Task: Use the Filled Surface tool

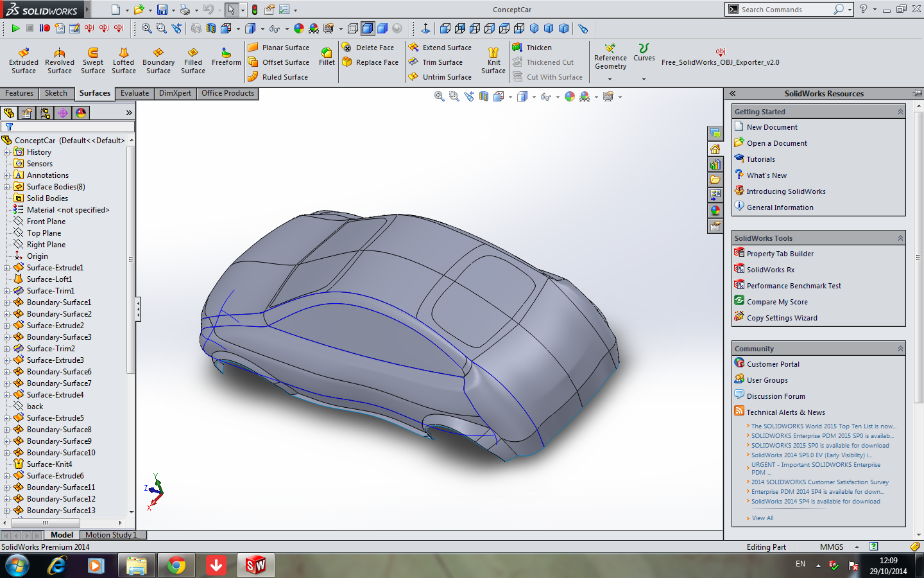Action: coord(193,61)
